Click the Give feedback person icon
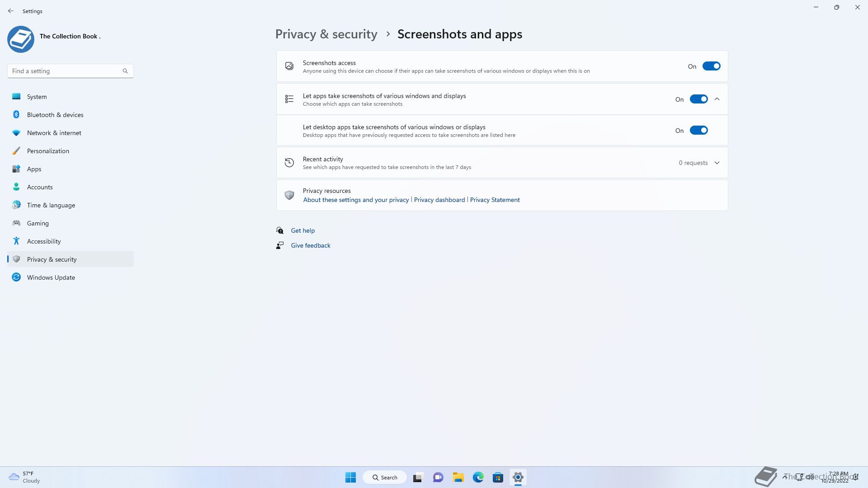Screen dimensions: 868x488 [x=280, y=245]
